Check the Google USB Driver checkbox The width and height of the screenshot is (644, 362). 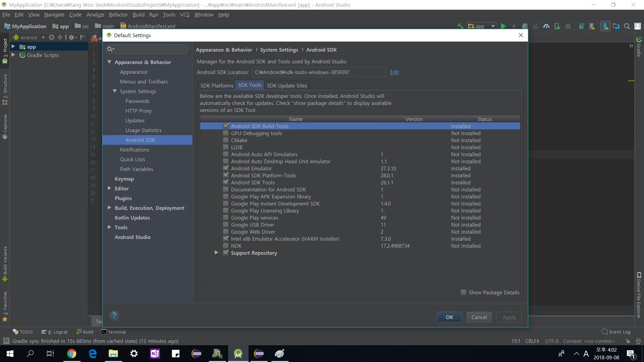(226, 225)
